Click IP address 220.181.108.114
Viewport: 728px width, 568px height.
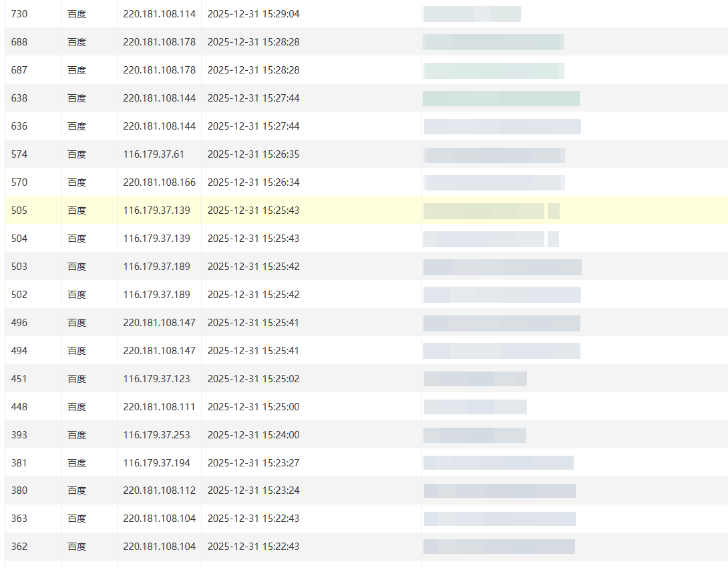click(159, 14)
